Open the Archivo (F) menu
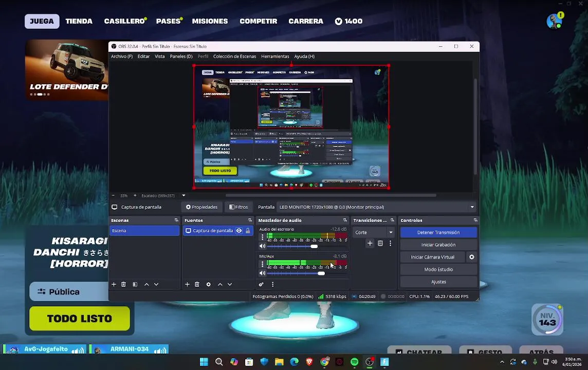Screen dimensions: 588x370 coord(122,57)
